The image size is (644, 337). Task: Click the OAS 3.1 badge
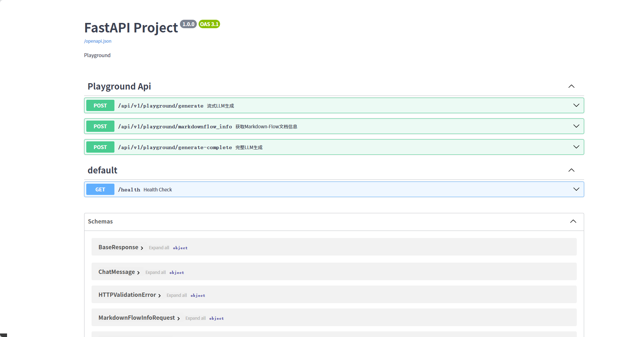pyautogui.click(x=209, y=24)
